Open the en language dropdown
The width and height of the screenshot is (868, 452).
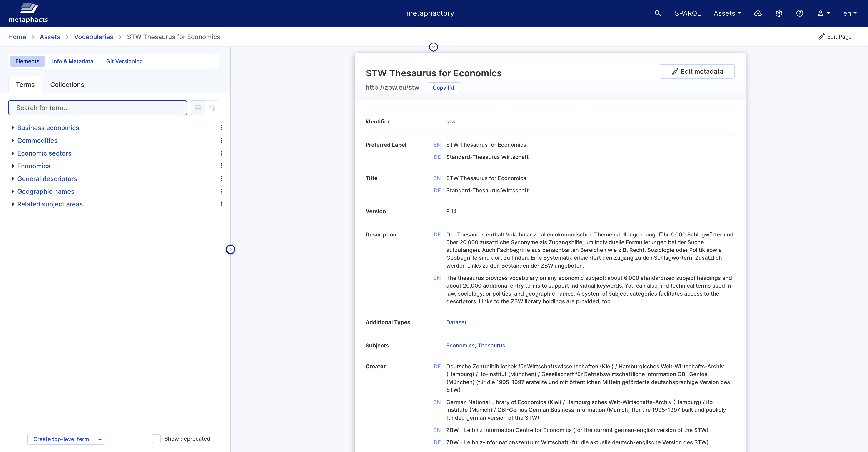(850, 13)
